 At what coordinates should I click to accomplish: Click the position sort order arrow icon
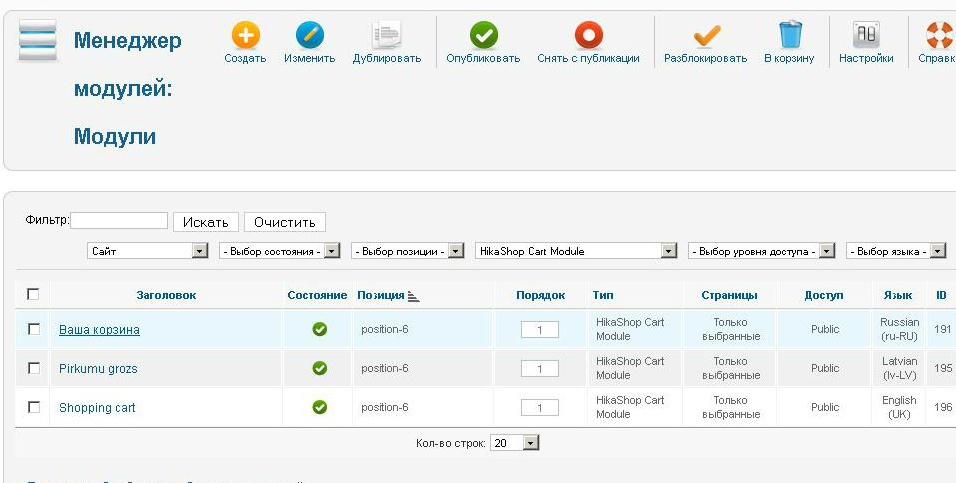click(414, 296)
